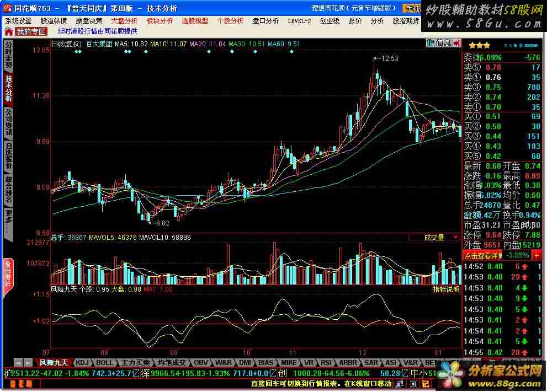Switch to the 分时走势 side tab

[x=8, y=55]
